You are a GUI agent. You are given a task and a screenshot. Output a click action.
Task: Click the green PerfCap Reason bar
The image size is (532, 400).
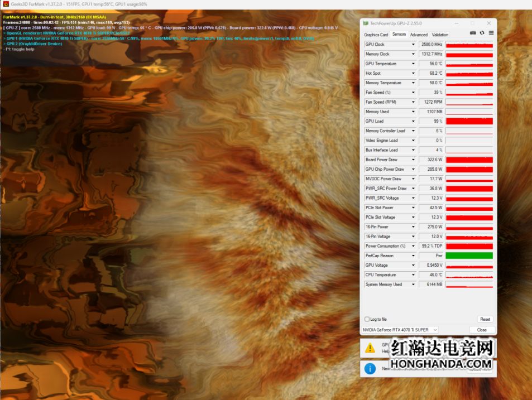pyautogui.click(x=469, y=256)
